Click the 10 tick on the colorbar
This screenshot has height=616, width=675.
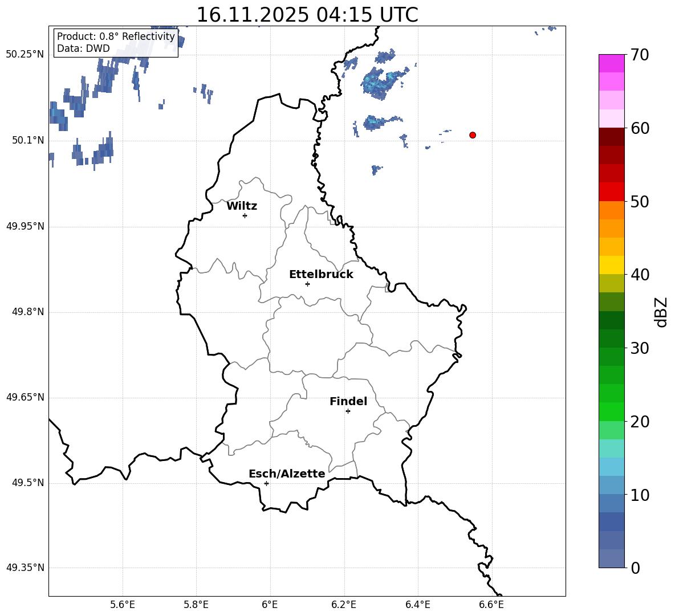[x=640, y=495]
